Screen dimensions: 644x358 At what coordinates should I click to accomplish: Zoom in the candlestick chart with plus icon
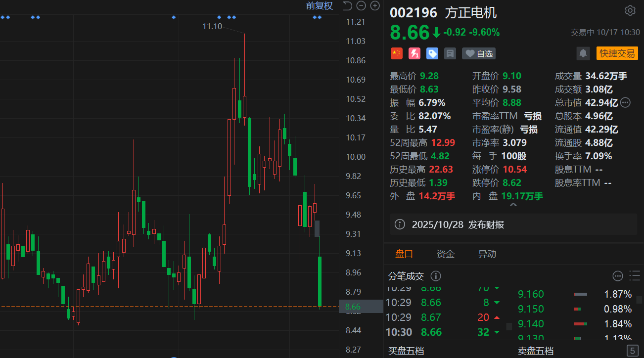(375, 6)
